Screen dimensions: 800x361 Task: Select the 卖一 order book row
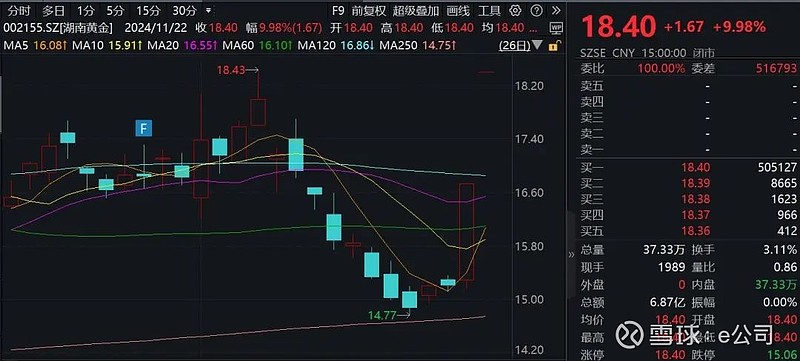(689, 149)
